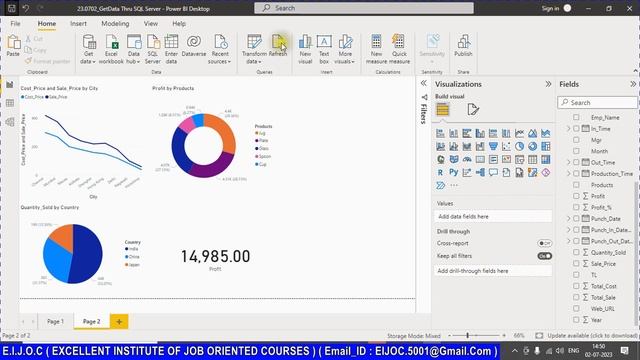Click zoom out minus button
This screenshot has height=360, width=640.
point(449,336)
